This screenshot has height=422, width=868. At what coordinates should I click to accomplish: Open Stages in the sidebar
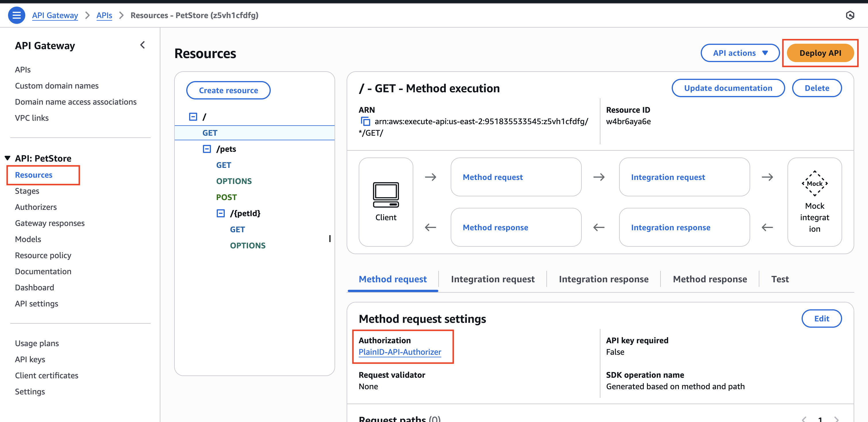pos(27,191)
